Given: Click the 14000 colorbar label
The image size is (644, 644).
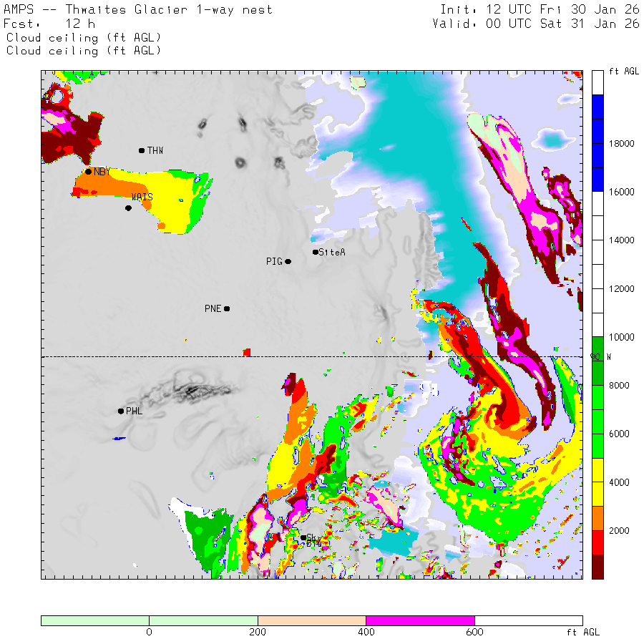Looking at the screenshot, I should pos(621,240).
